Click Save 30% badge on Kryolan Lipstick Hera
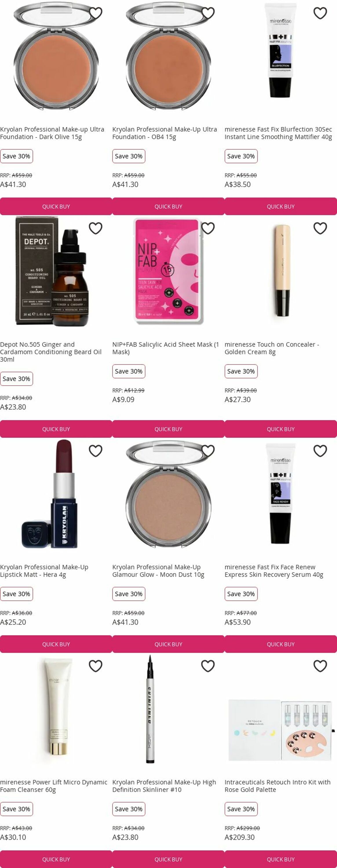Viewport: 337px width, 868px height. click(x=16, y=594)
